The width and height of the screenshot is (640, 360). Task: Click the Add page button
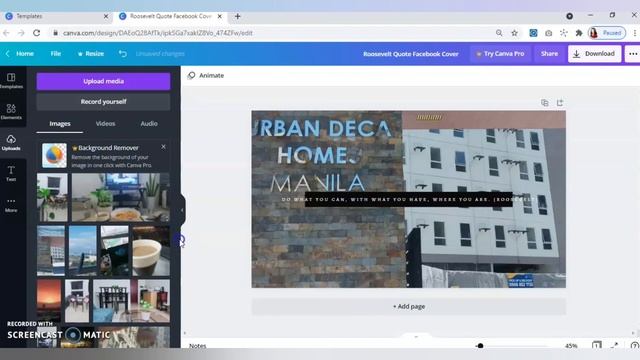pyautogui.click(x=409, y=306)
